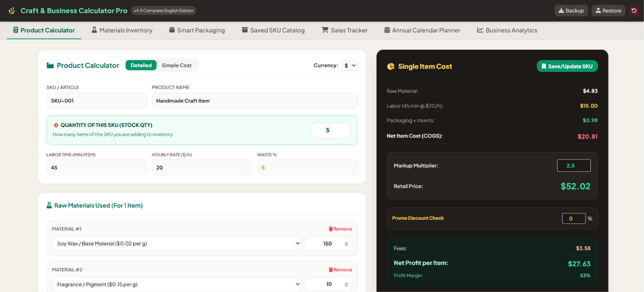Click the flask icon beside Raw Materials Used
The width and height of the screenshot is (644, 292).
[x=49, y=206]
